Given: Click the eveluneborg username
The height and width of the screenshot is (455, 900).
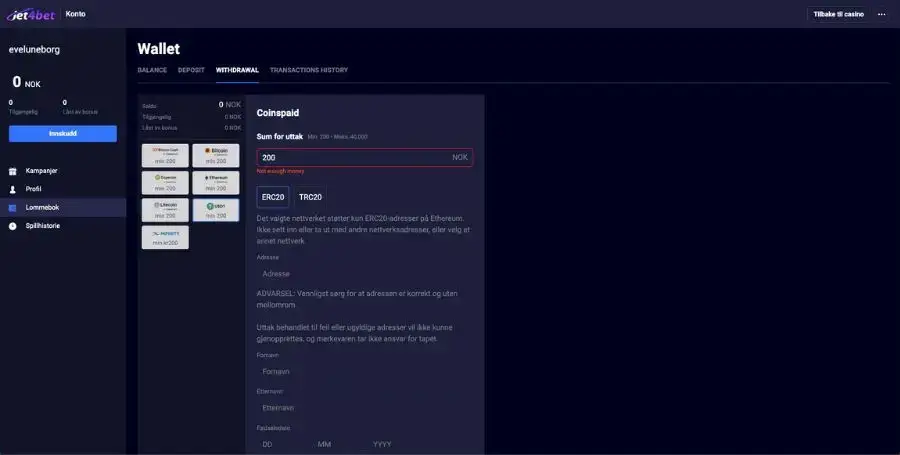Looking at the screenshot, I should (34, 49).
